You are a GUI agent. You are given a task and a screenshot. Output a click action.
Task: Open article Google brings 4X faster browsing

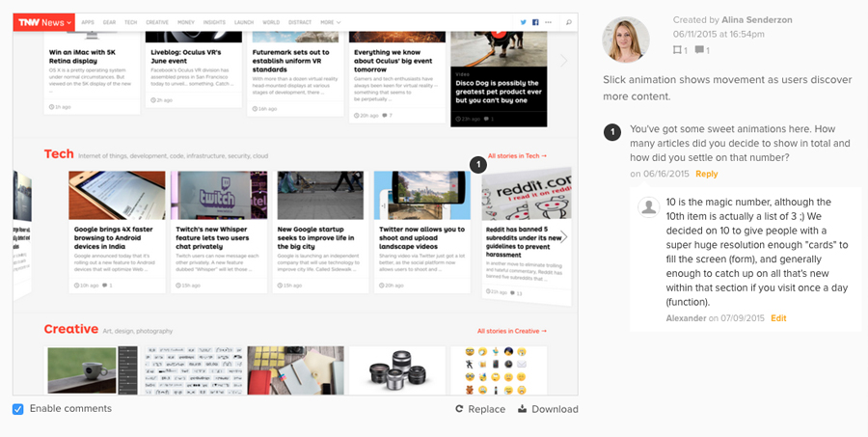point(114,237)
